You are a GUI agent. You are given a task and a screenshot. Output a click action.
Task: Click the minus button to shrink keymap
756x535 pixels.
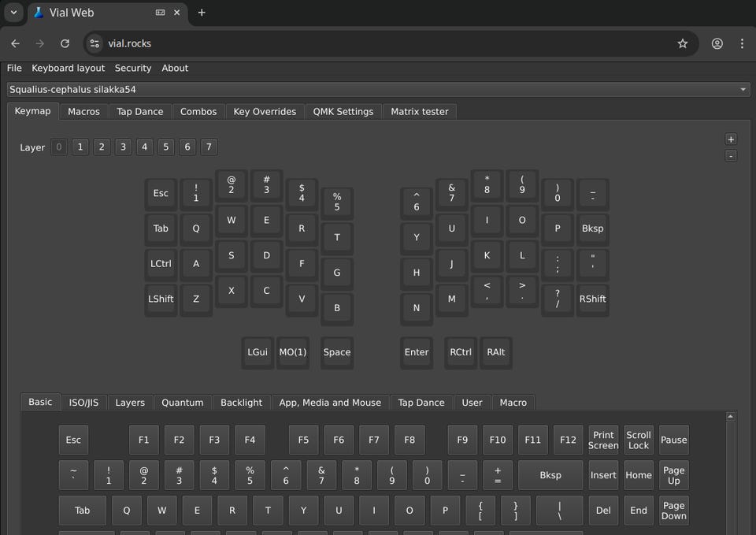pos(731,156)
